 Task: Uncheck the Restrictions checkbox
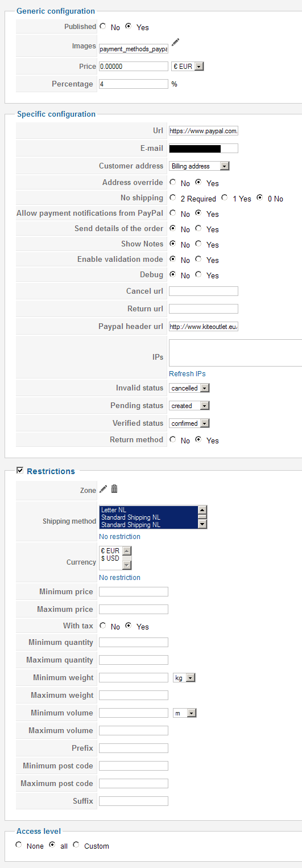[20, 471]
